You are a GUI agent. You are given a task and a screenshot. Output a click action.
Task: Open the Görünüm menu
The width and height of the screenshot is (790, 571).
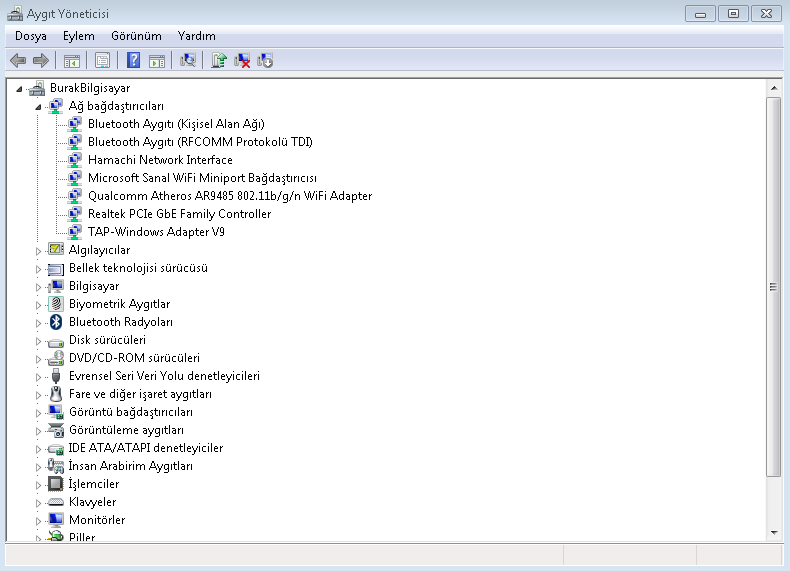coord(137,36)
